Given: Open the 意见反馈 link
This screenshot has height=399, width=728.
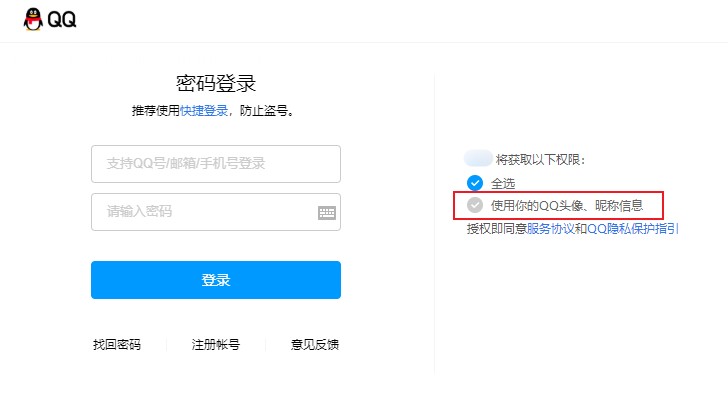Looking at the screenshot, I should [x=315, y=345].
